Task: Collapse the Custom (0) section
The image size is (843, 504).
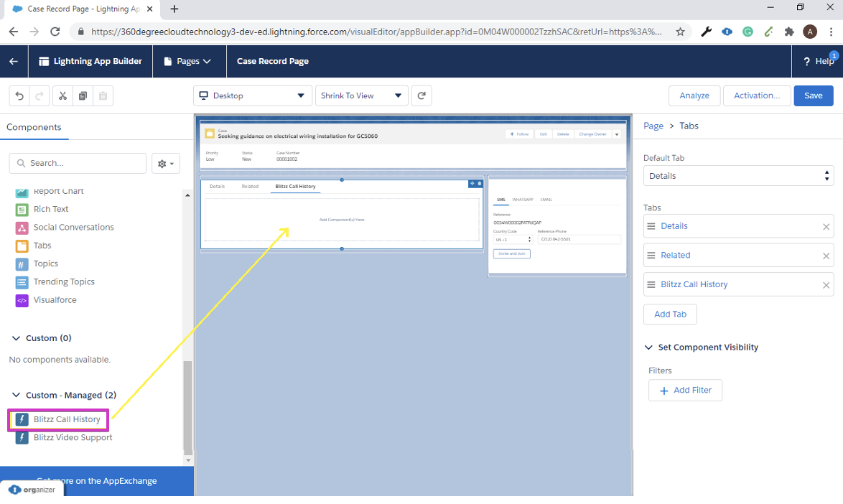Action: click(x=16, y=338)
